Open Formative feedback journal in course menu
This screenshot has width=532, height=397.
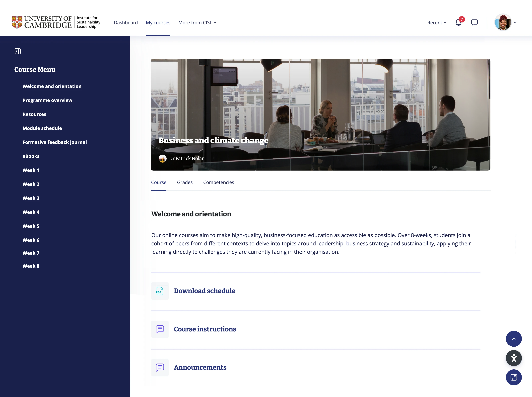(55, 142)
